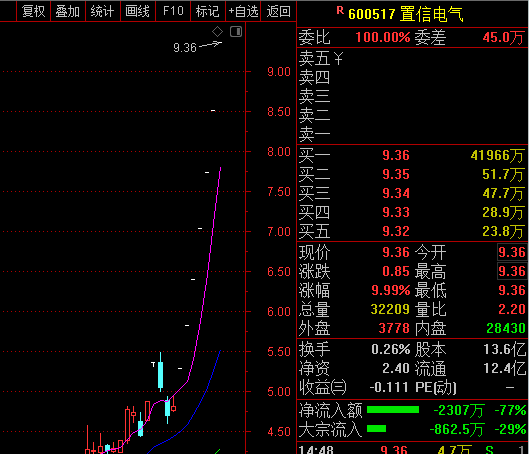Image resolution: width=529 pixels, height=454 pixels.
Task: Click the 现价 9.36 value
Action: coord(396,252)
